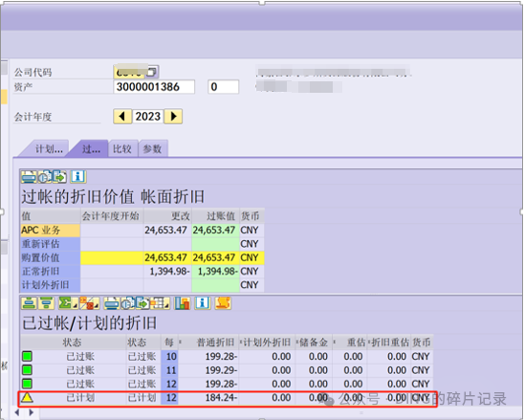Print the posted/planned depreciation list
This screenshot has width=524, height=420.
tap(111, 303)
